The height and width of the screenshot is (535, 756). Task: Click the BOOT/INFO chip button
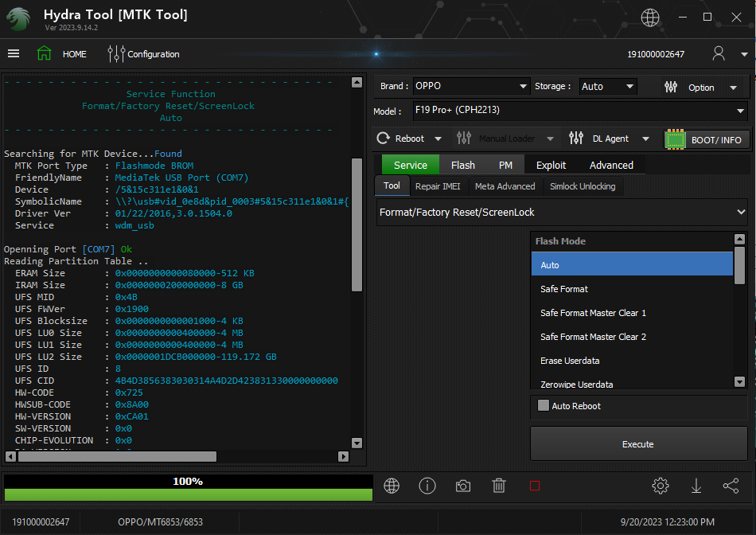coord(707,140)
